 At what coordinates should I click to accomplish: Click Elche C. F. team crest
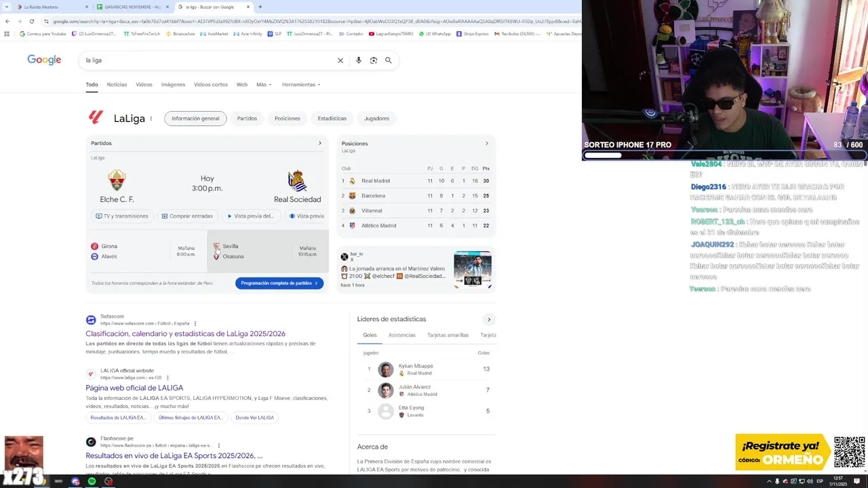(117, 180)
